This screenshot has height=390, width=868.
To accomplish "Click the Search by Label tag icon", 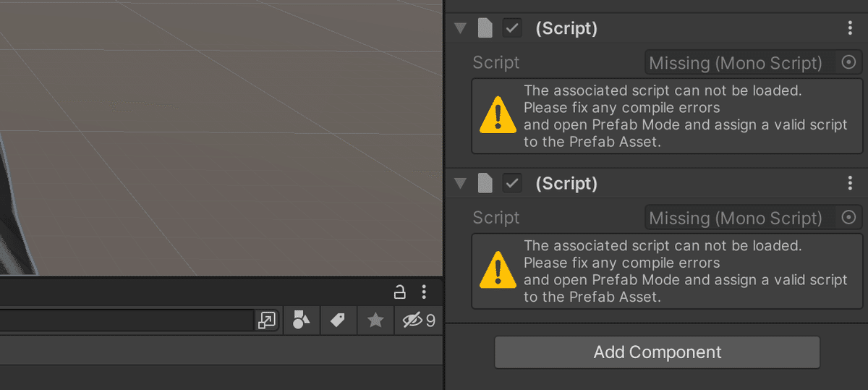I will click(338, 320).
